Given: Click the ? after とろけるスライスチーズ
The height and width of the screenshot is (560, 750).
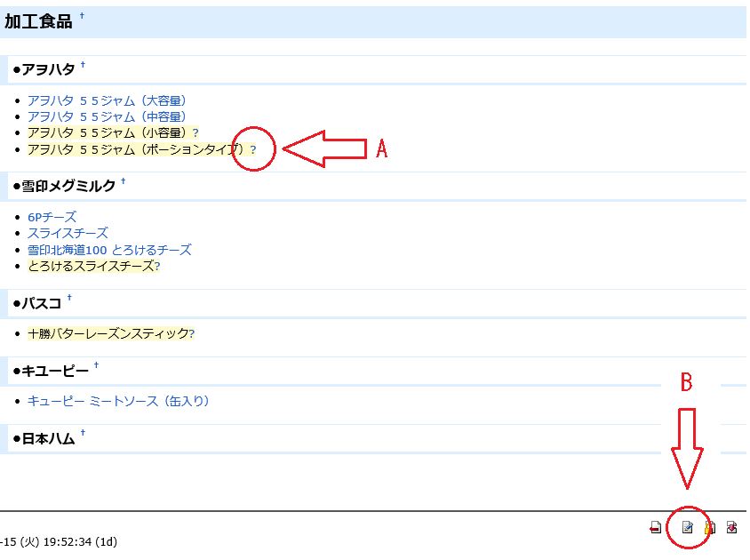Looking at the screenshot, I should point(157,267).
